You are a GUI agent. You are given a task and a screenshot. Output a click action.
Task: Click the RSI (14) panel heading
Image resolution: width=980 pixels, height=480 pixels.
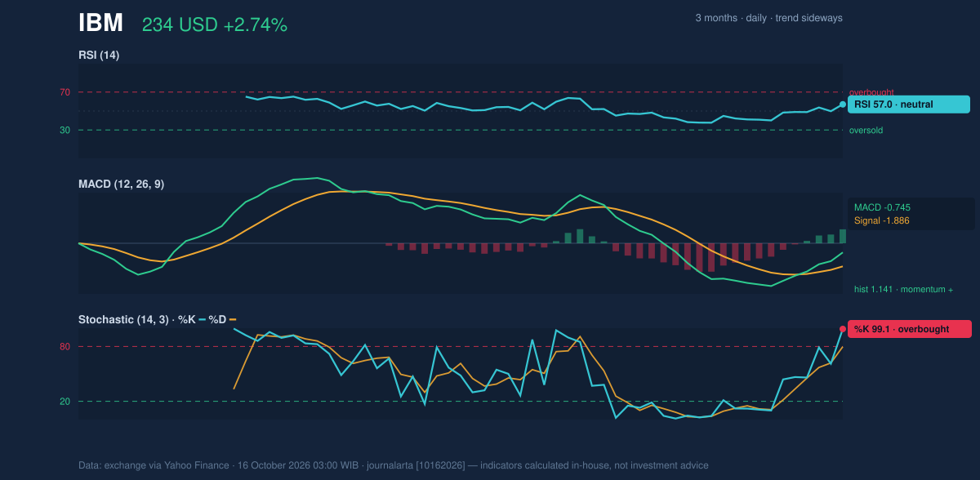coord(99,56)
